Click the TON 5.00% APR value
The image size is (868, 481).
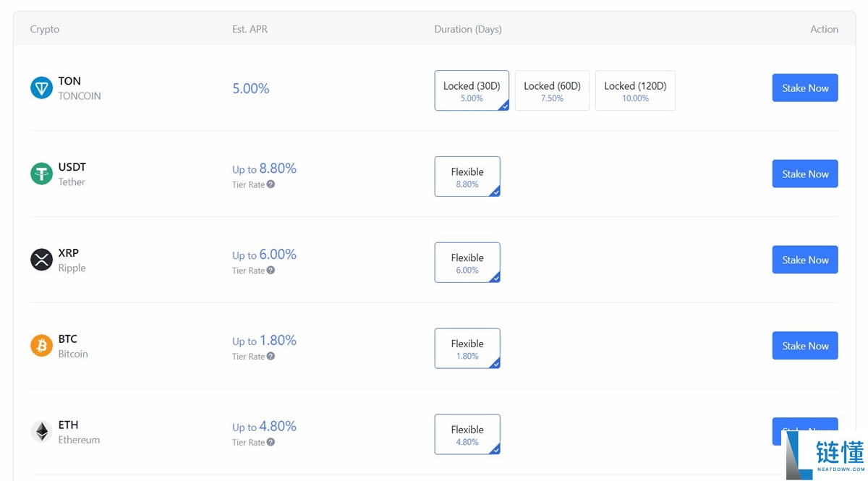[x=251, y=88]
